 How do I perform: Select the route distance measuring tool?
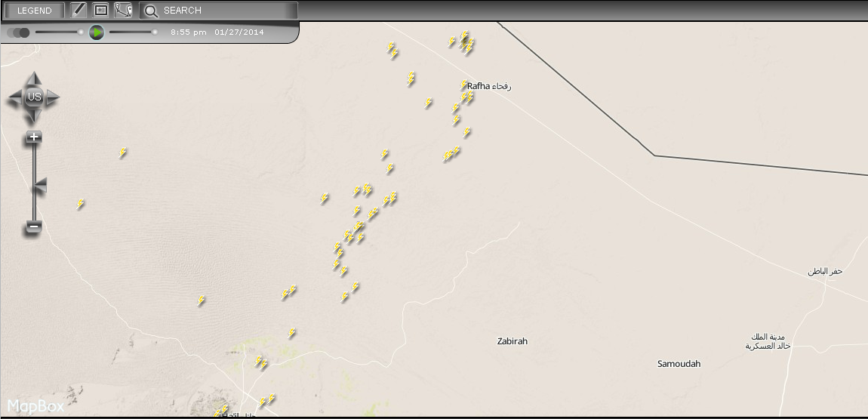click(x=123, y=10)
